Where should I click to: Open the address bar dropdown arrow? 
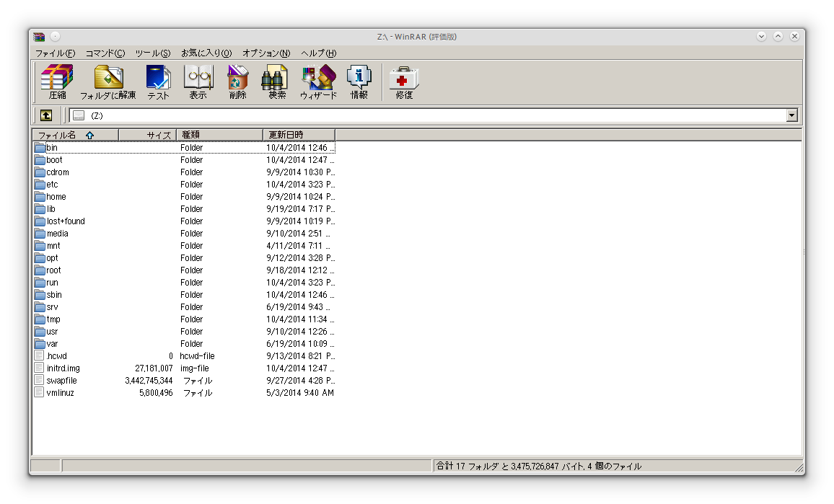792,115
